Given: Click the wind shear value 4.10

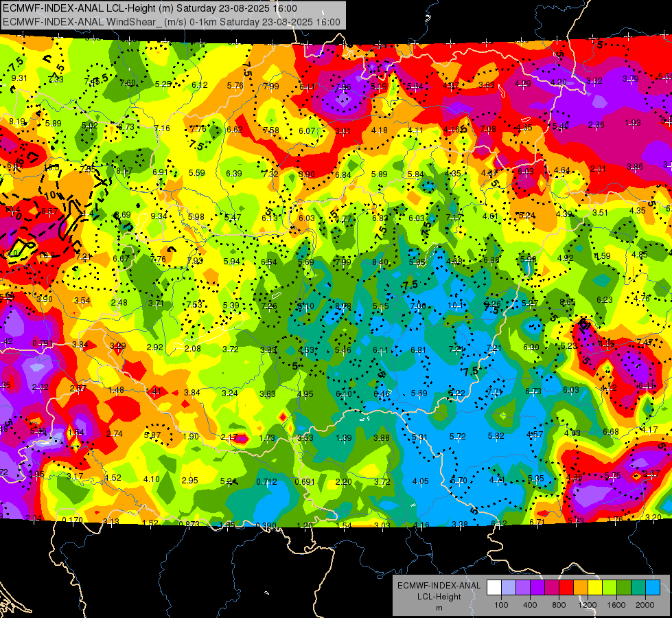Looking at the screenshot, I should pyautogui.click(x=151, y=479).
